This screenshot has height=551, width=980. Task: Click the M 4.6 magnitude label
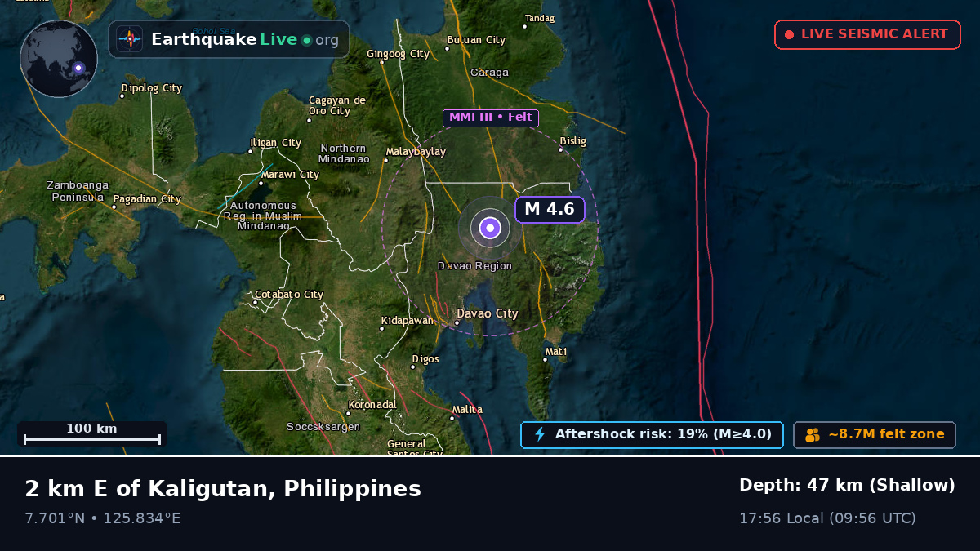pyautogui.click(x=550, y=210)
